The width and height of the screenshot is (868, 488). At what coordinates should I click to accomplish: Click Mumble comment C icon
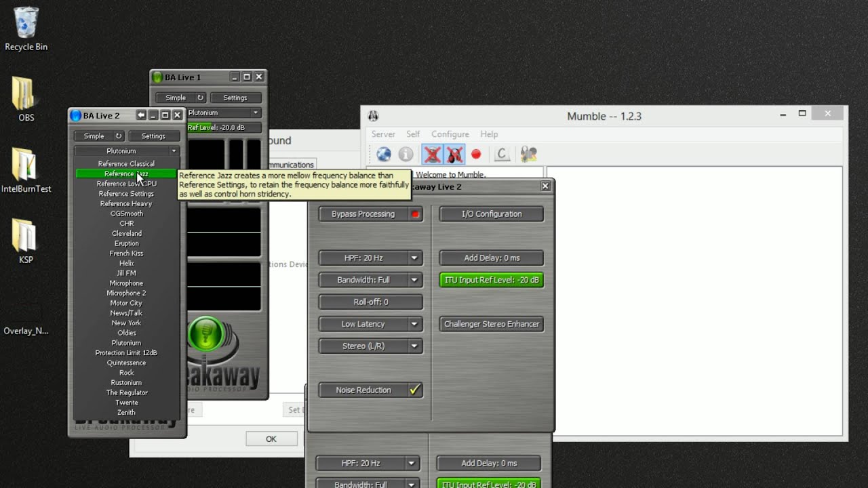[x=502, y=155]
